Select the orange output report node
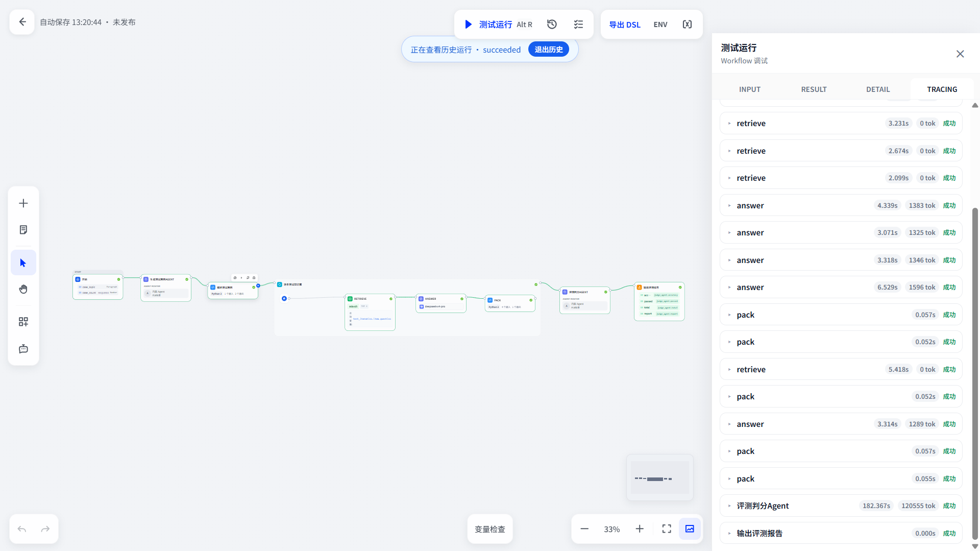Viewport: 980px width, 551px height. [659, 301]
